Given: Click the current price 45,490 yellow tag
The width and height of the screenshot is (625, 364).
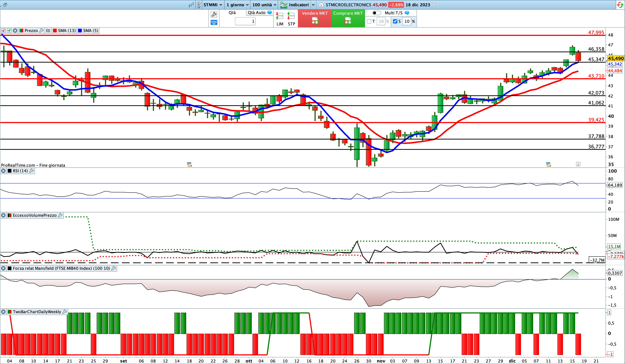Looking at the screenshot, I should 616,58.
